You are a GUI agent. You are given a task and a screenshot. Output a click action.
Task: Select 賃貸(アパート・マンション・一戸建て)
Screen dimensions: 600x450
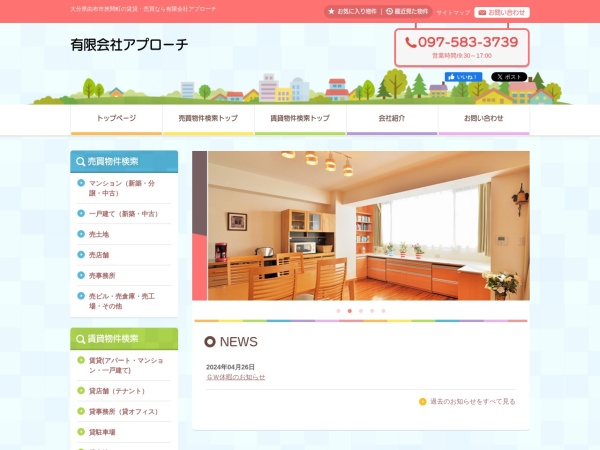coord(126,365)
